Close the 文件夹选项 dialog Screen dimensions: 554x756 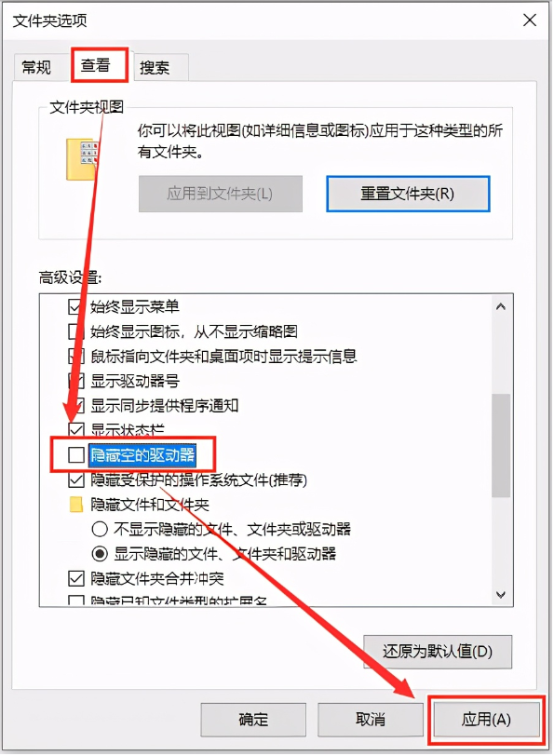click(530, 20)
